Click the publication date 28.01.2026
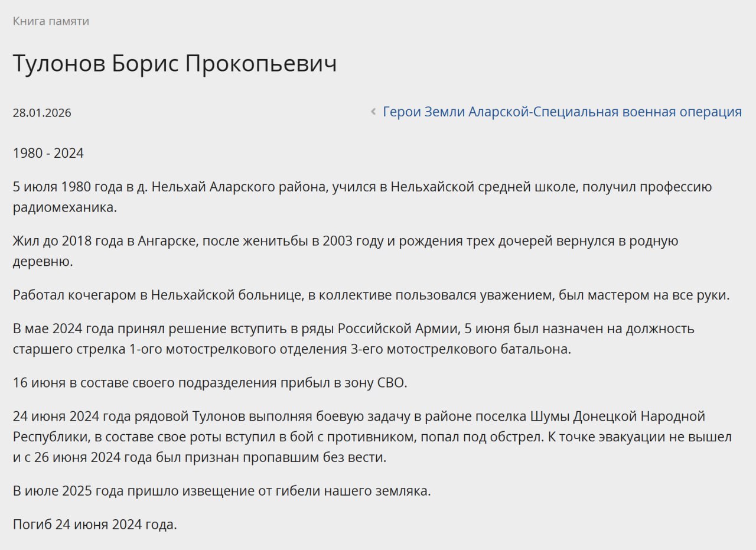This screenshot has height=550, width=756. (x=42, y=113)
